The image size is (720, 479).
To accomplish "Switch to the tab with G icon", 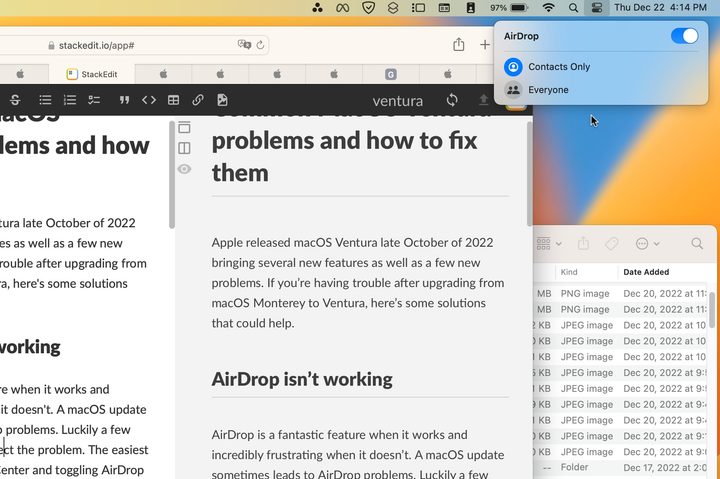I will [x=391, y=74].
